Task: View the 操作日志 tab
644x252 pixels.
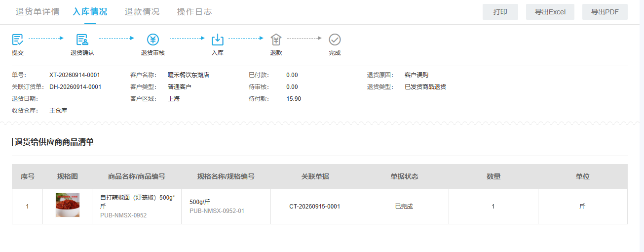Action: click(194, 12)
